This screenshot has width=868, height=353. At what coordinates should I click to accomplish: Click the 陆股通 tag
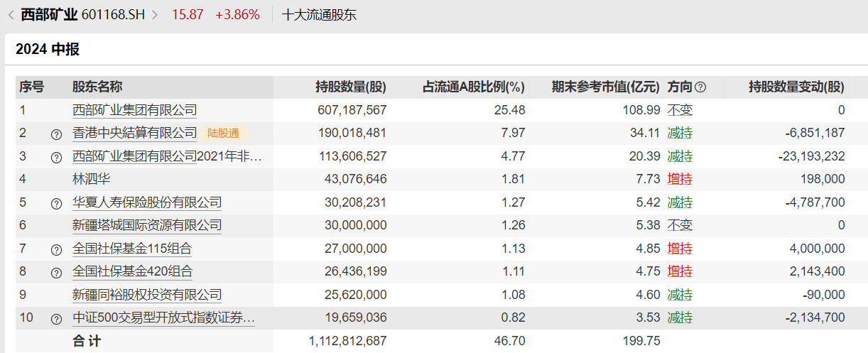pyautogui.click(x=224, y=133)
